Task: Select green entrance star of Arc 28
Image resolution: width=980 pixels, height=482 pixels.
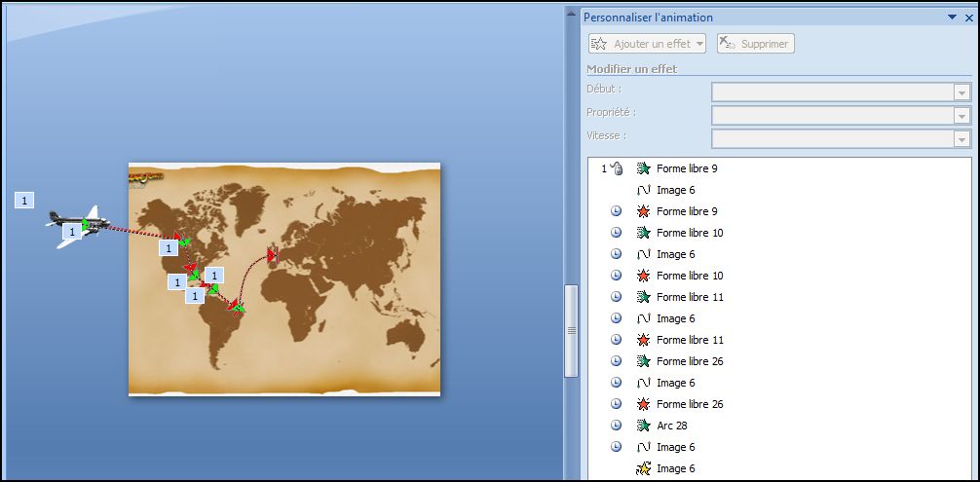Action: pos(643,426)
